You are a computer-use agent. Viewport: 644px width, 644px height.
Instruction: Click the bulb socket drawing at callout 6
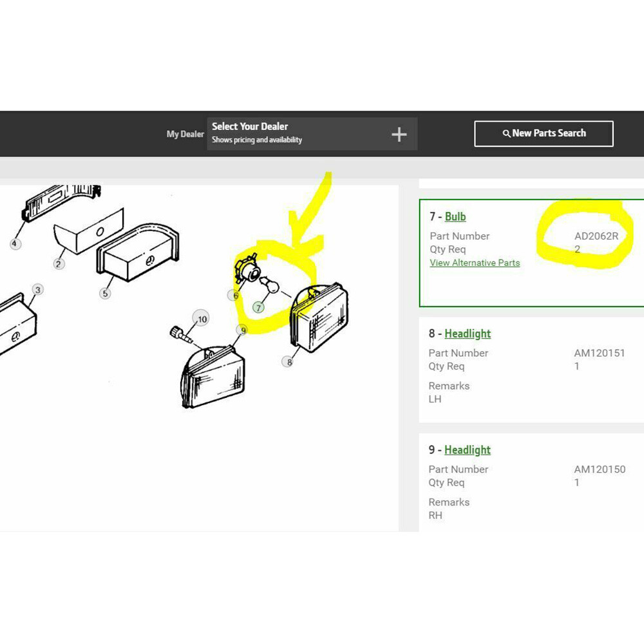247,269
